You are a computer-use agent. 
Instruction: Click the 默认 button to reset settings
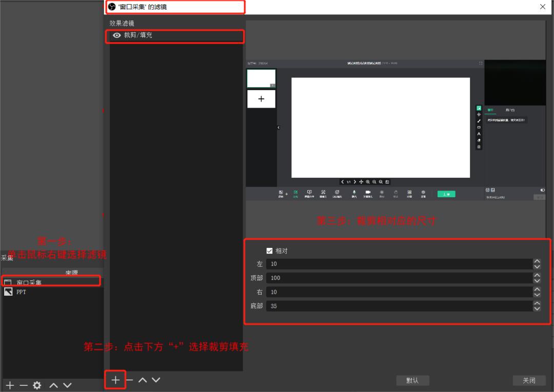(x=412, y=380)
